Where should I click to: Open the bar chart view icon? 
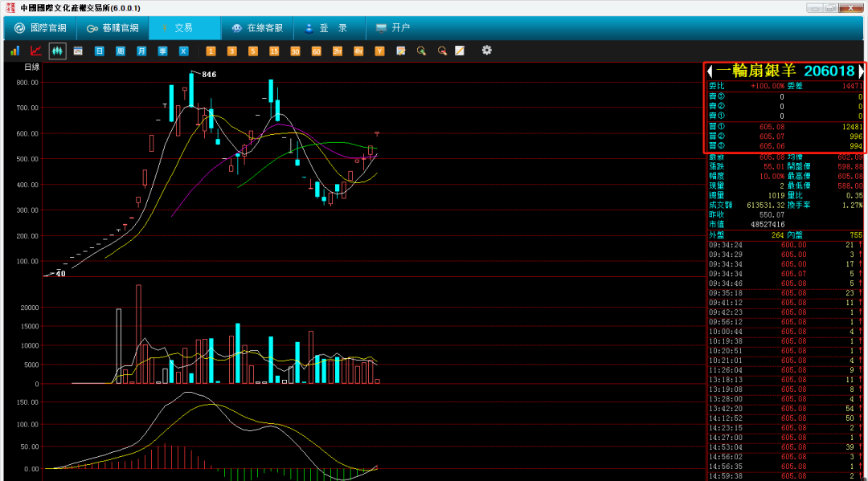[x=15, y=51]
